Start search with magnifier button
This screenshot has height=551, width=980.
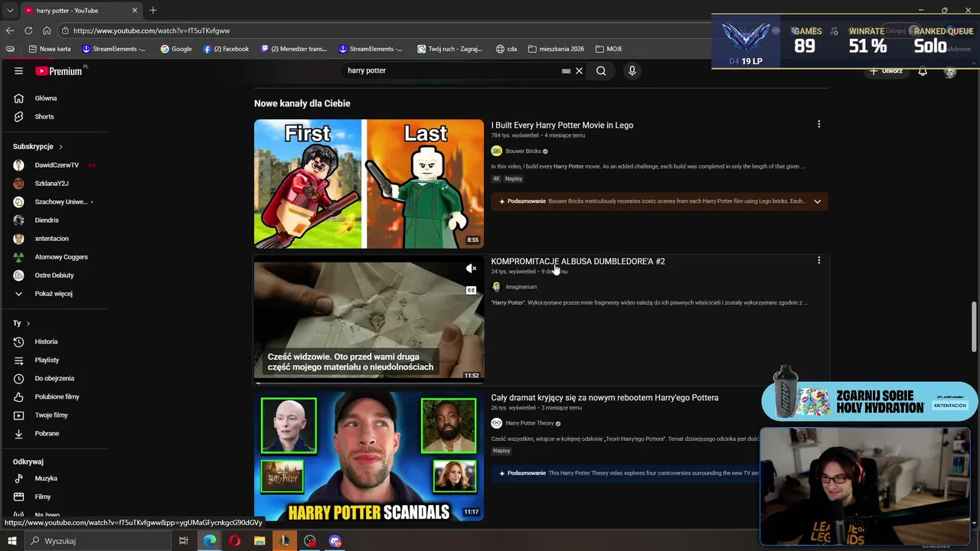[x=601, y=70]
